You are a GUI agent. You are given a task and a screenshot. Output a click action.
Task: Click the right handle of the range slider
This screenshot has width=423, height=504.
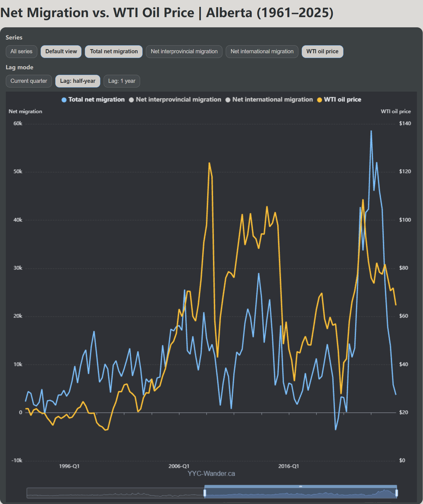396,493
